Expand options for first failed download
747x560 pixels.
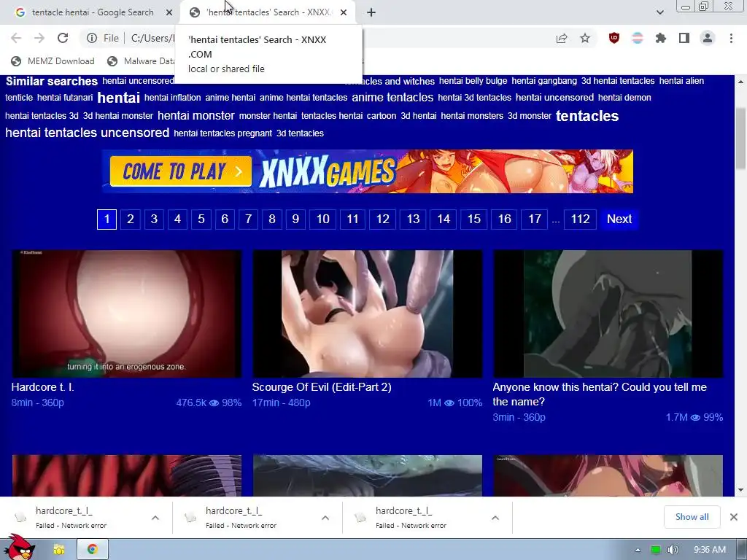point(155,518)
